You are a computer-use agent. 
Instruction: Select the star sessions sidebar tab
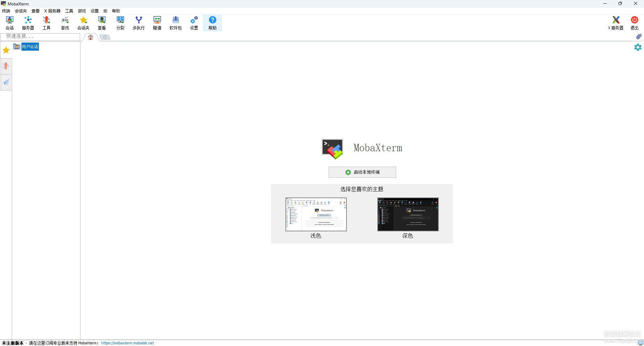[x=6, y=50]
